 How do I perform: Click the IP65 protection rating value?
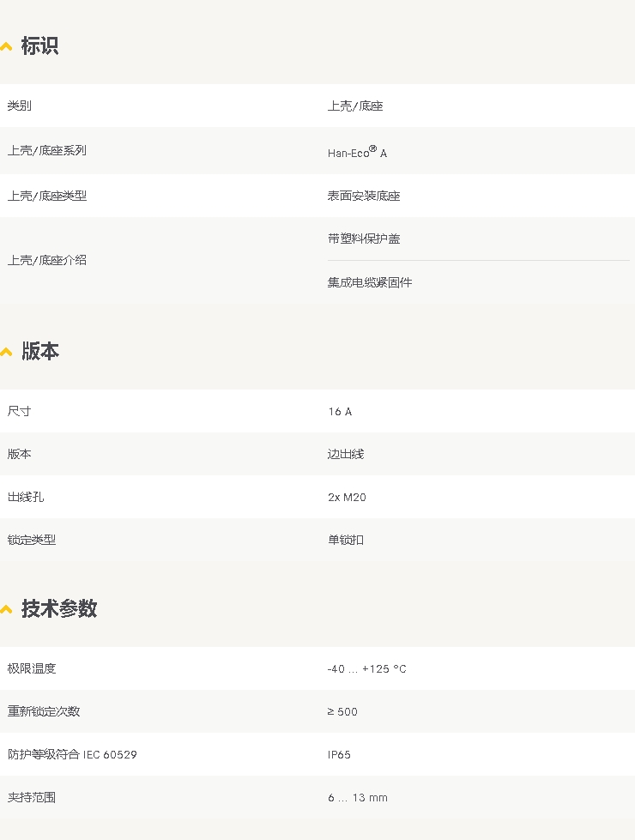click(339, 755)
